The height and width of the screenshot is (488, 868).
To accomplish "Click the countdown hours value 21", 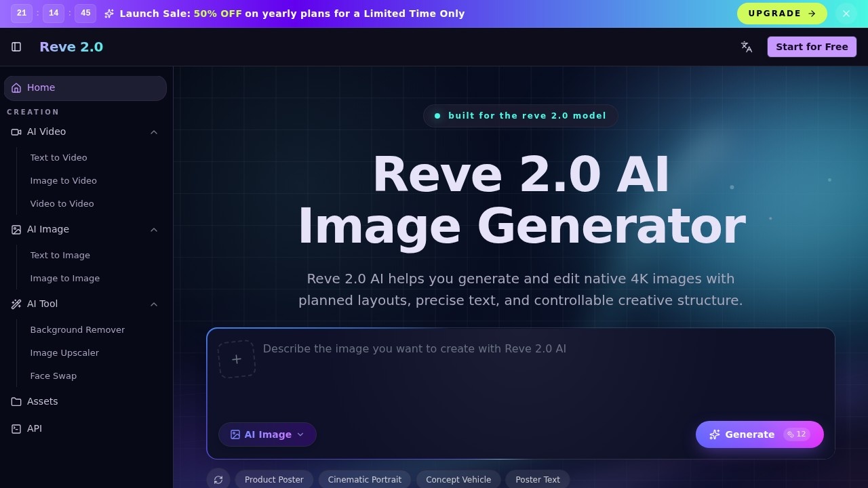I will (x=22, y=14).
